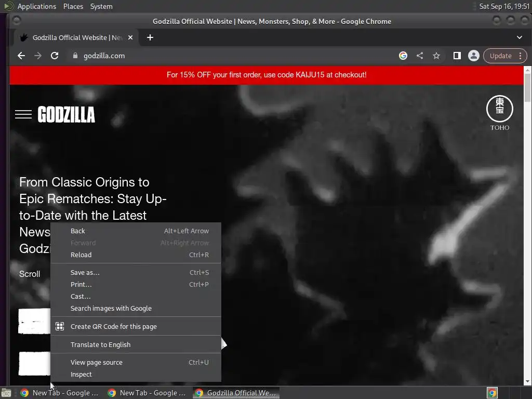Choose Back from context menu
The height and width of the screenshot is (399, 532).
point(136,231)
